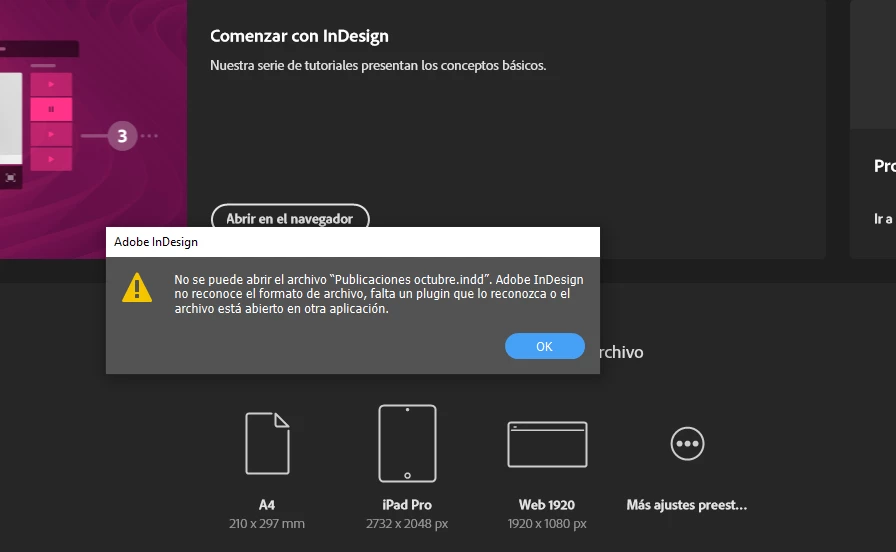
Task: Click OK in the Adobe InDesign error dialog
Action: coord(545,346)
